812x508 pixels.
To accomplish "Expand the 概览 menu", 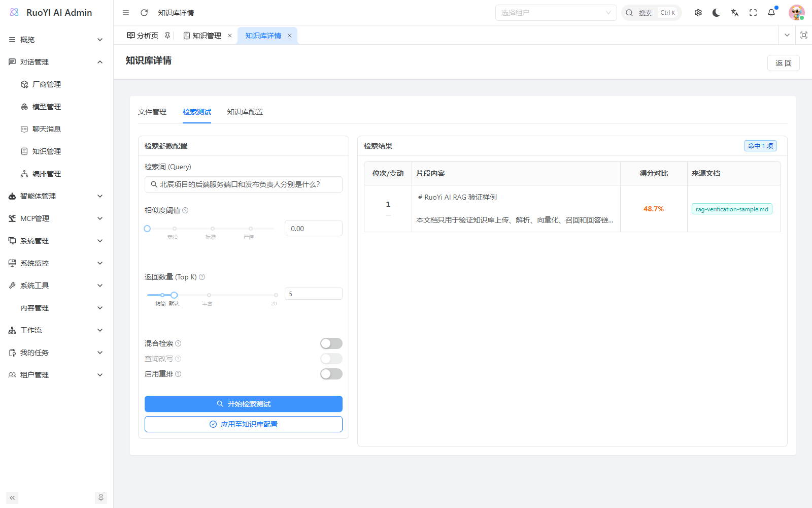I will point(56,40).
